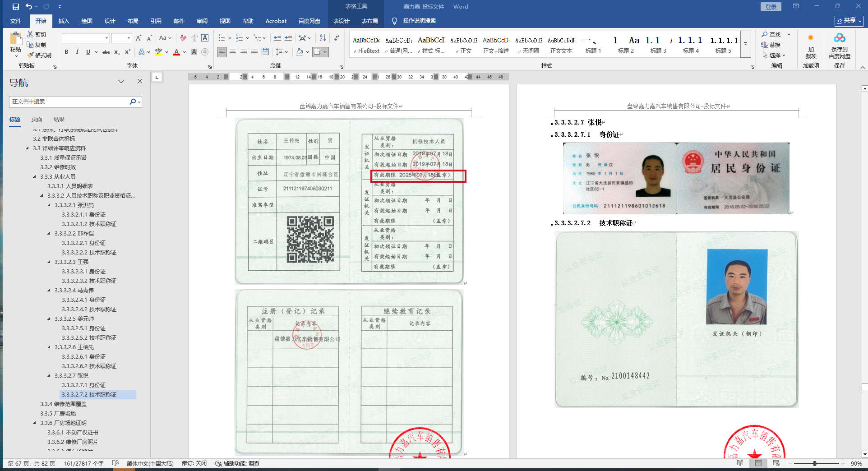Collapse the 3.3.3.2.1 张洪亮 node

(49, 205)
